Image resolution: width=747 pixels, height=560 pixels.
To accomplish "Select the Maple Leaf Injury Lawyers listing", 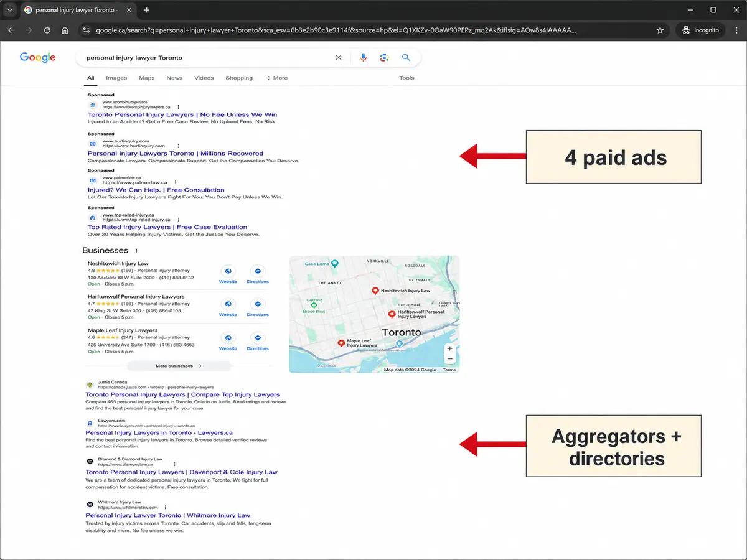I will click(123, 330).
